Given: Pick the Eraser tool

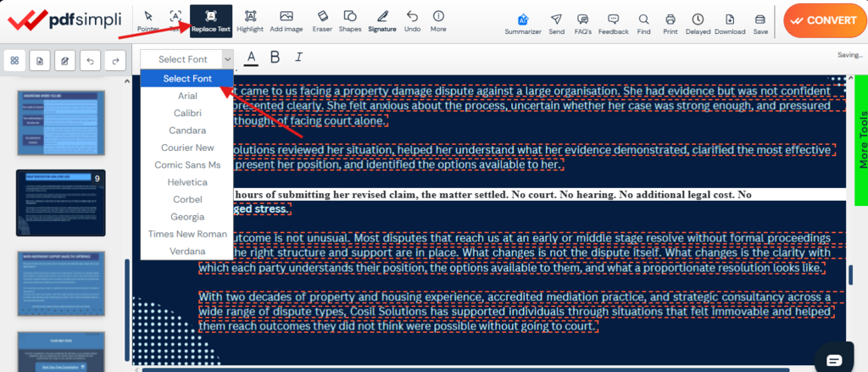Looking at the screenshot, I should click(322, 21).
